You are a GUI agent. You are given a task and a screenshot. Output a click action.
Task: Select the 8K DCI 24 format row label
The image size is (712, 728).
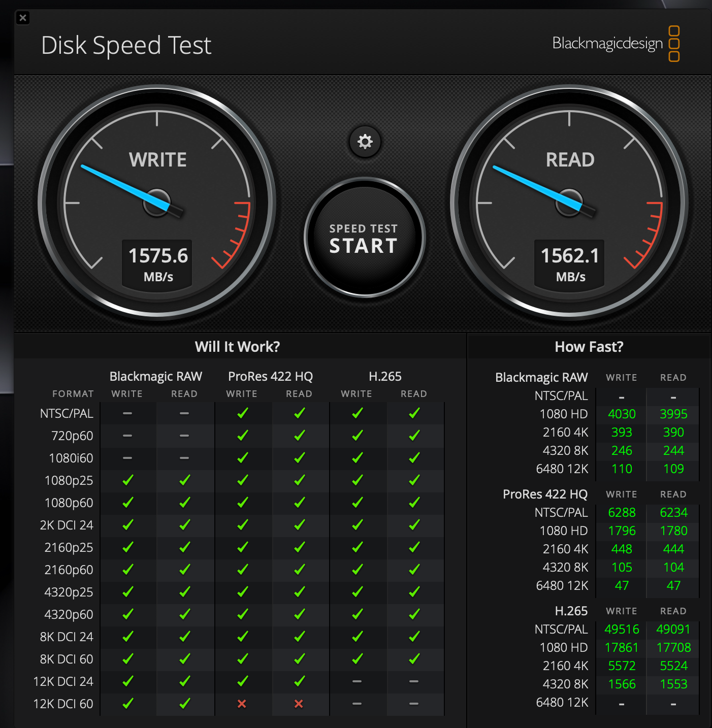(x=67, y=637)
